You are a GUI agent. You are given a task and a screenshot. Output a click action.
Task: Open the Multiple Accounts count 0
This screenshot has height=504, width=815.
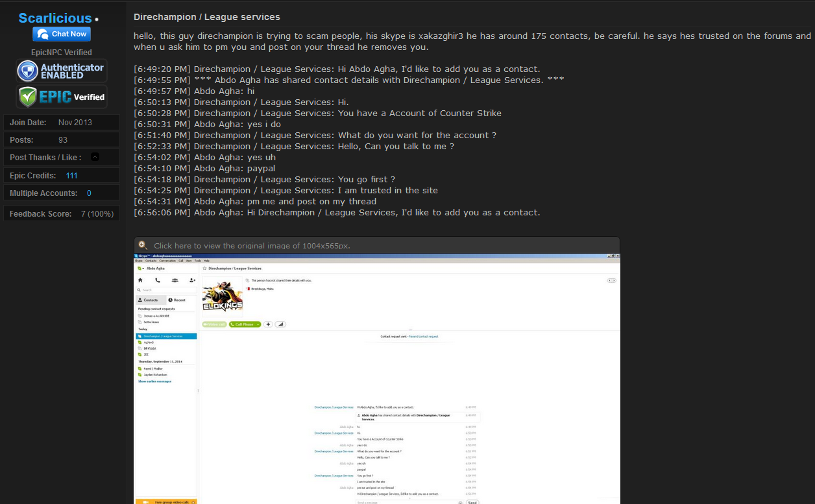coord(89,193)
